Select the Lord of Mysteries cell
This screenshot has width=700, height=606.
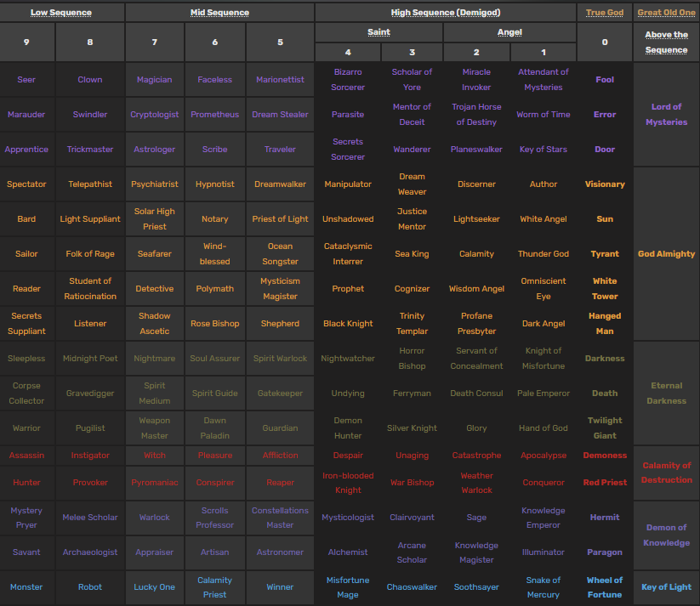(666, 114)
